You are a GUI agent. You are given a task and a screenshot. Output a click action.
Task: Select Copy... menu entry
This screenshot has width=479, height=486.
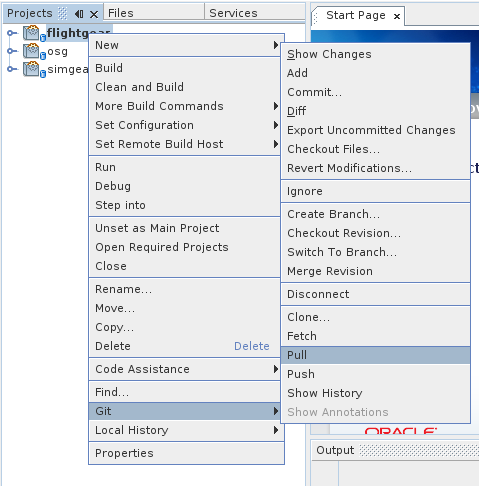184,327
